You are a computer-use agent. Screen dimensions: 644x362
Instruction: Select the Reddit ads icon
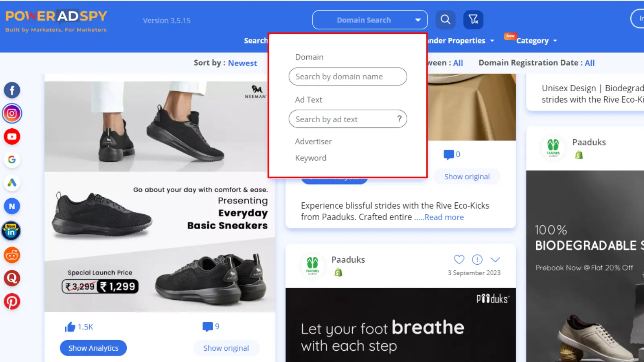coord(12,255)
